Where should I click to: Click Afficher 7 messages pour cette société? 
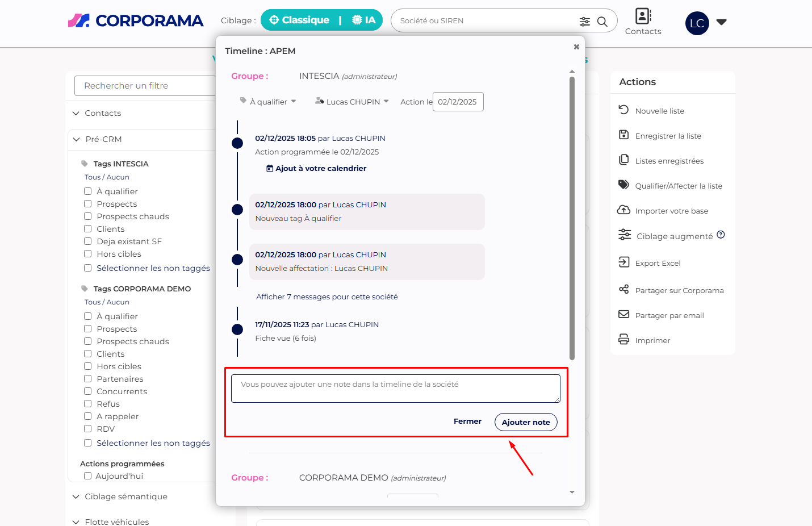(327, 297)
